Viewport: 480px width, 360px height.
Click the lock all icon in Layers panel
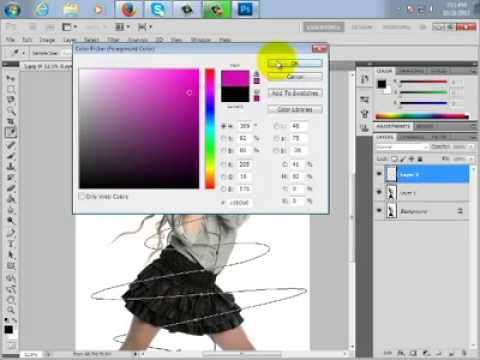(x=420, y=159)
